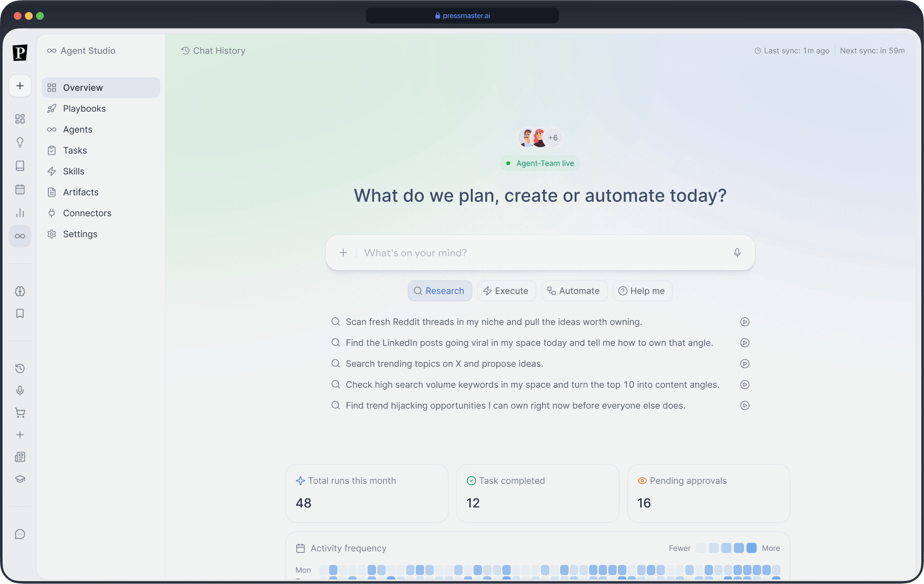Select Overview in the Agent Studio menu

[101, 88]
